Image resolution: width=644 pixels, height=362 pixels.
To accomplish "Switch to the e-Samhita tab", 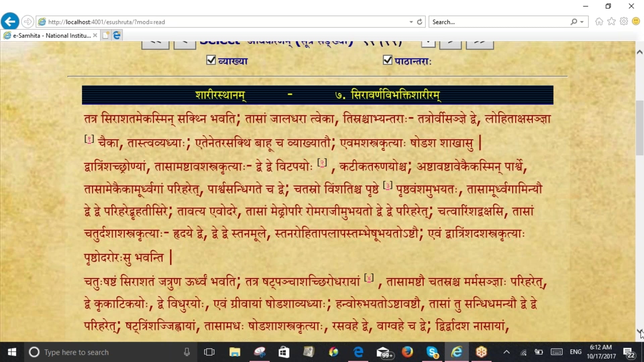I will pos(50,36).
